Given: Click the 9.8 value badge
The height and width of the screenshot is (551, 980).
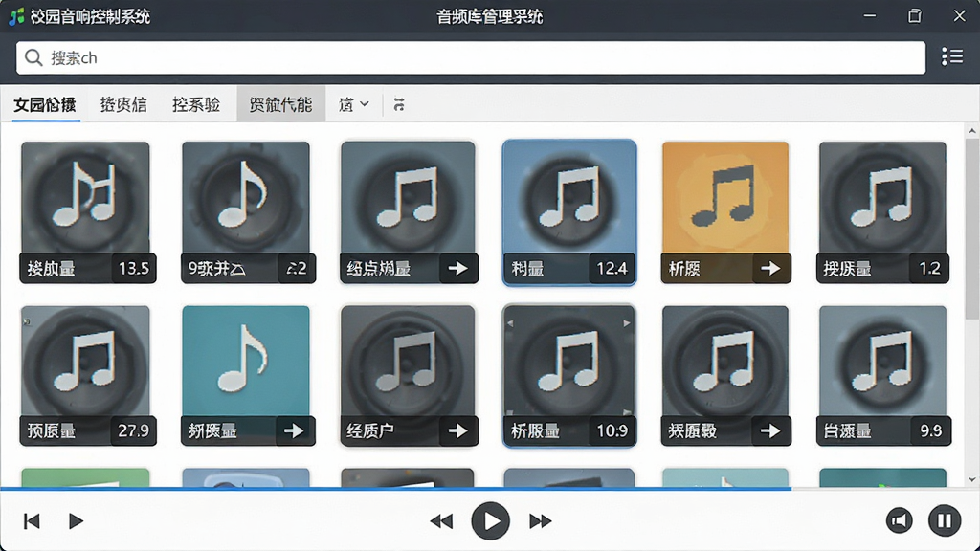Looking at the screenshot, I should (930, 430).
